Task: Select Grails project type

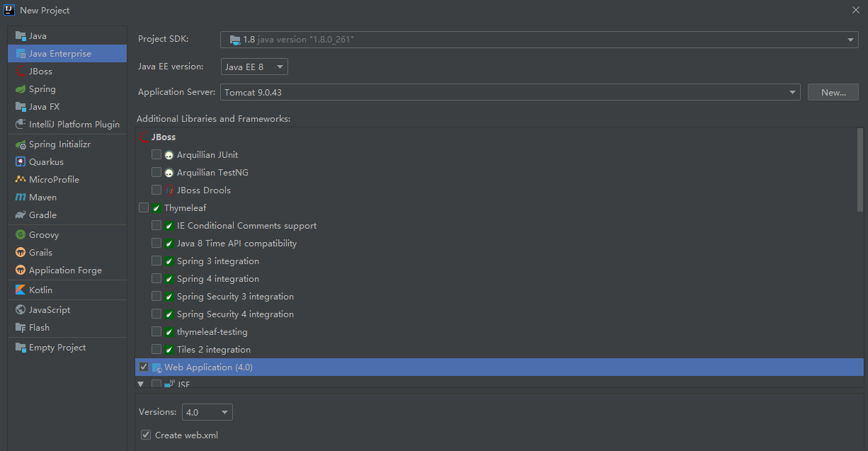Action: pos(67,252)
